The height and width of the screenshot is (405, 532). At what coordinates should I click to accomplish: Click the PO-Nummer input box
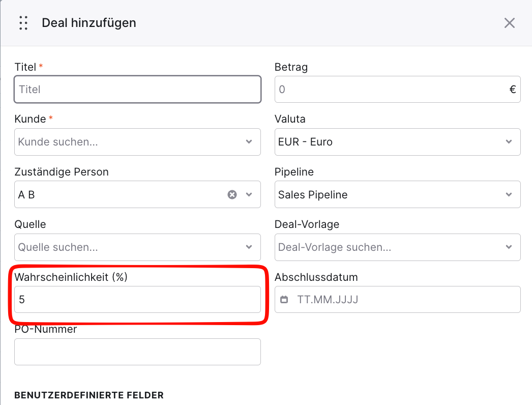137,352
